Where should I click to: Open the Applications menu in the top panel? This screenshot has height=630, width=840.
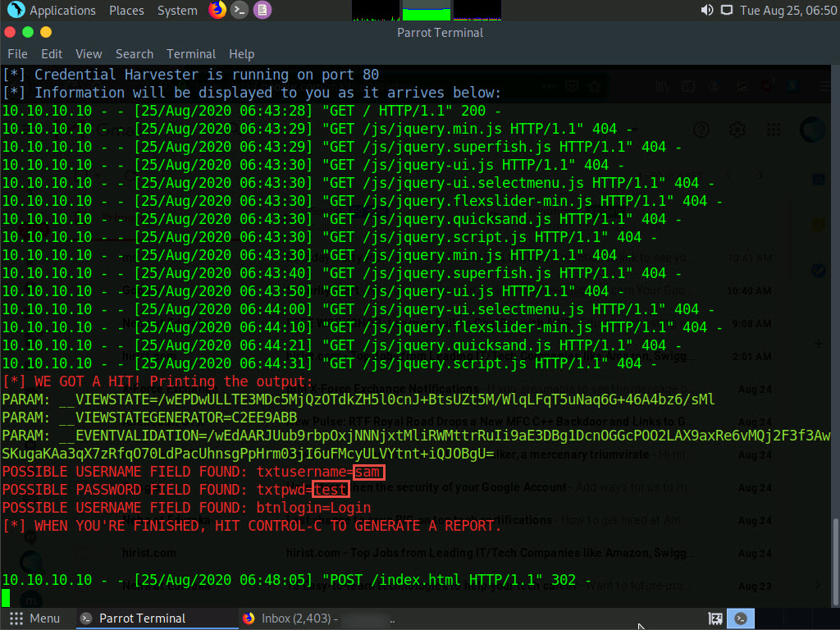coord(62,10)
